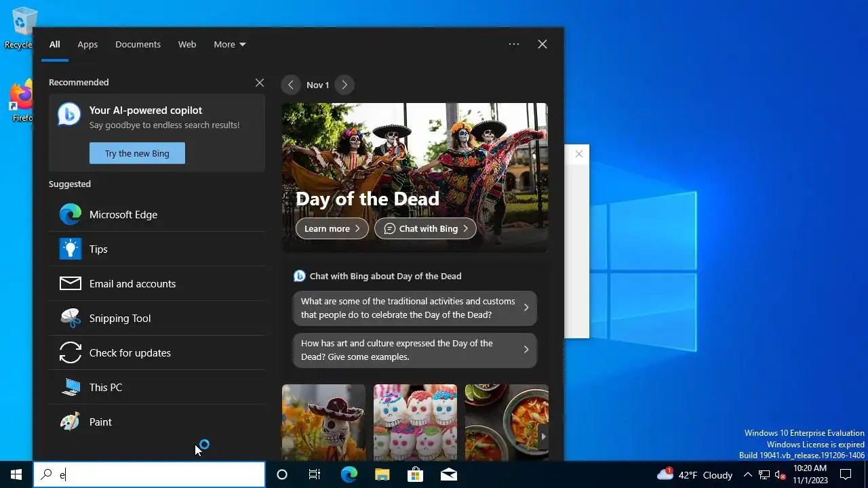Open the Mail app from the taskbar
This screenshot has width=868, height=488.
pos(448,474)
